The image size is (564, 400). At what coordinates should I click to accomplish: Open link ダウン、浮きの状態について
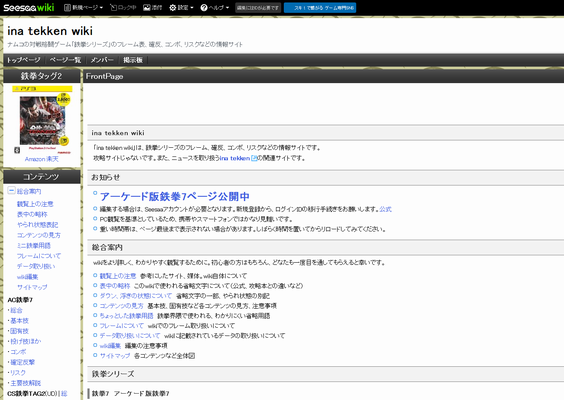[136, 296]
